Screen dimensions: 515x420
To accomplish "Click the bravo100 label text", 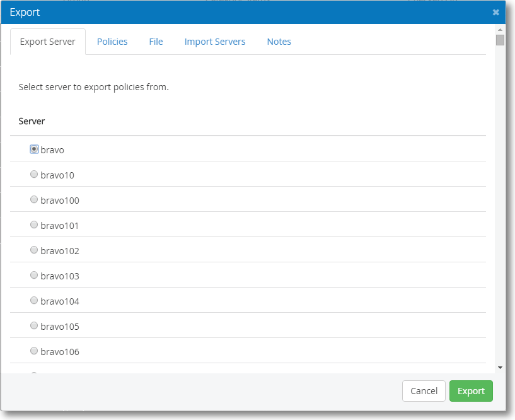I will coord(60,201).
